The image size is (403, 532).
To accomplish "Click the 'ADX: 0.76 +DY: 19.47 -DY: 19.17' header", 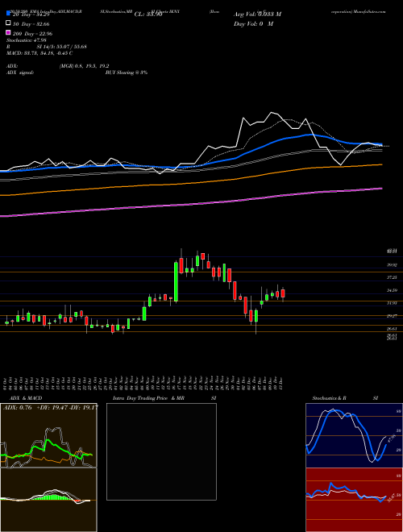I will coord(51,407).
